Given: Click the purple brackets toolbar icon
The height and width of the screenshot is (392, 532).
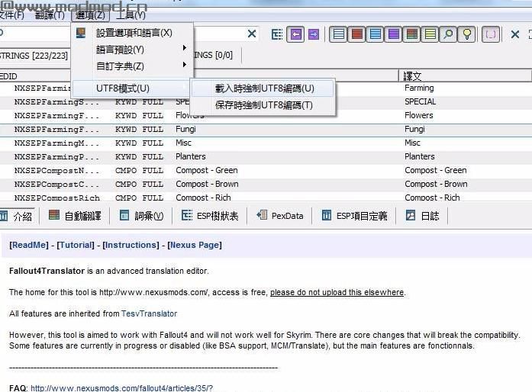Looking at the screenshot, I should click(x=491, y=34).
